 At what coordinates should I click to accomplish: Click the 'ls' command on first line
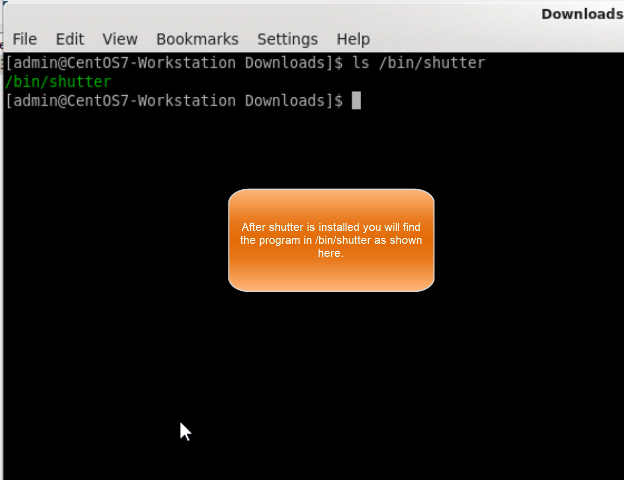[361, 63]
